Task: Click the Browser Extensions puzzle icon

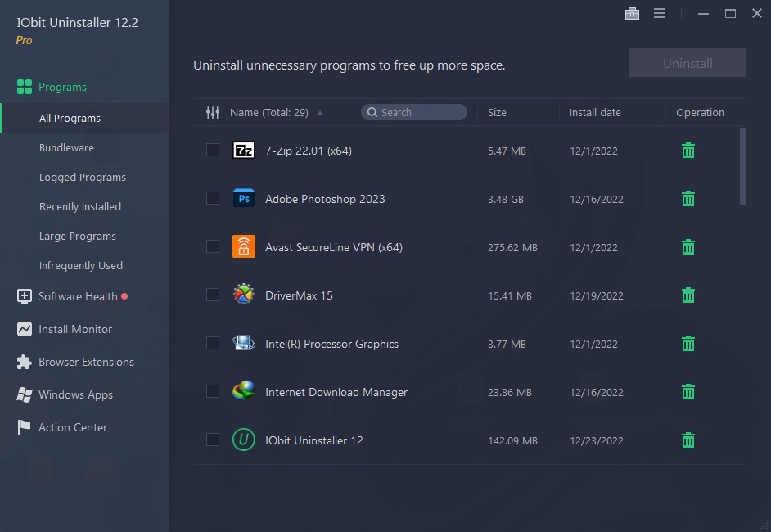Action: coord(24,362)
